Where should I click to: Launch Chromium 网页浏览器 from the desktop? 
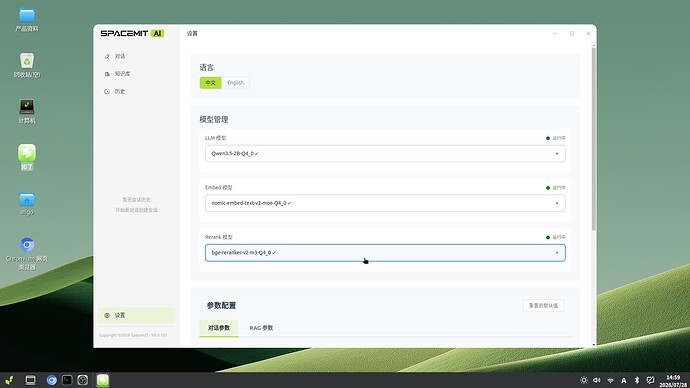27,254
